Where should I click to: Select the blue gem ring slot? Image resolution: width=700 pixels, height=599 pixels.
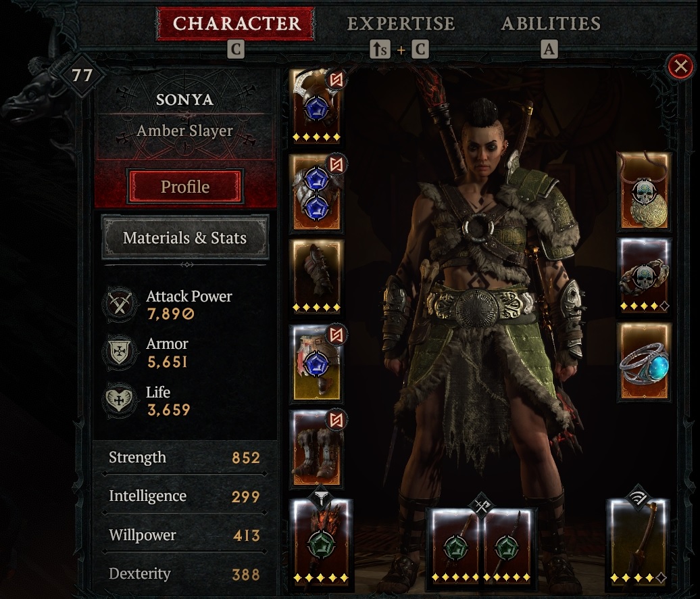point(644,362)
